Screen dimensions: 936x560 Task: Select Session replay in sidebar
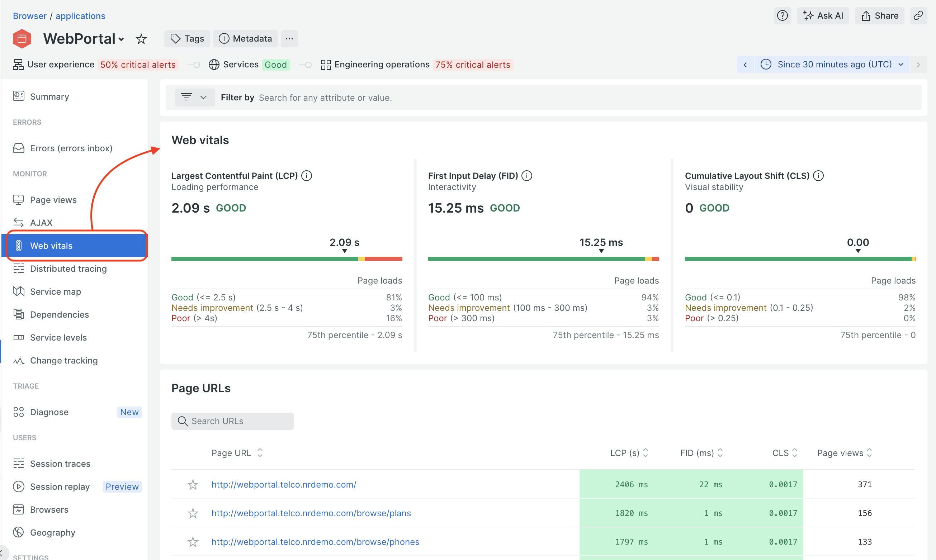[60, 487]
